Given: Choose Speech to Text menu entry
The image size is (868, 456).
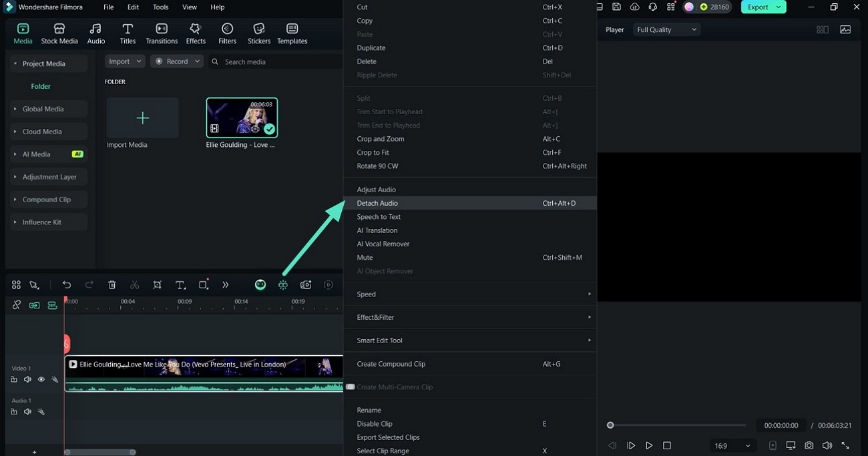Looking at the screenshot, I should coord(470,217).
